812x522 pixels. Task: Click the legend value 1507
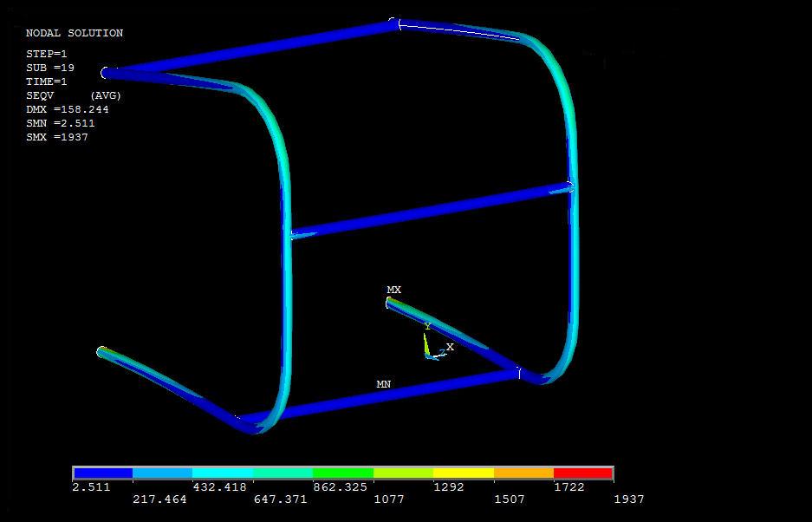tap(510, 499)
